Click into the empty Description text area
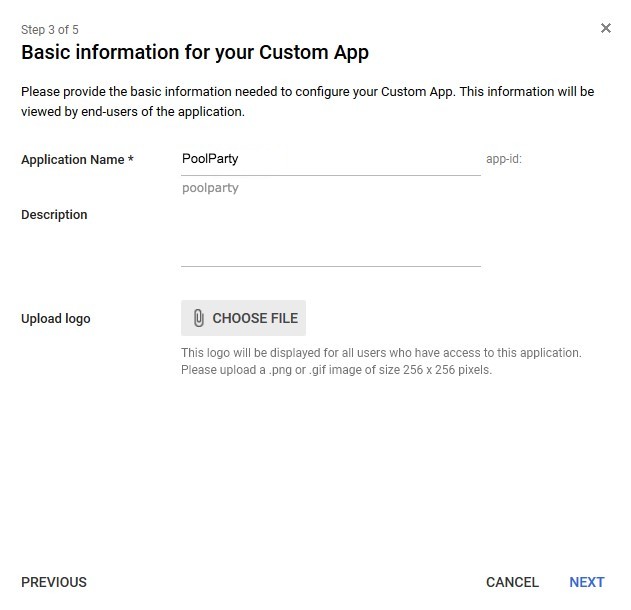Viewport: 631px width, 610px height. point(331,237)
